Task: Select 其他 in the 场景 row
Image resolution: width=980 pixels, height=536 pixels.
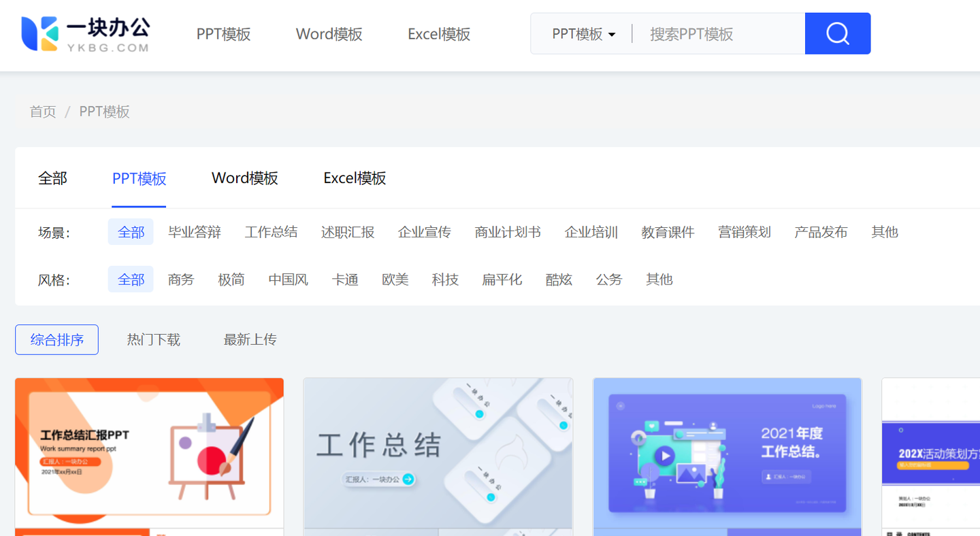Action: pyautogui.click(x=884, y=232)
